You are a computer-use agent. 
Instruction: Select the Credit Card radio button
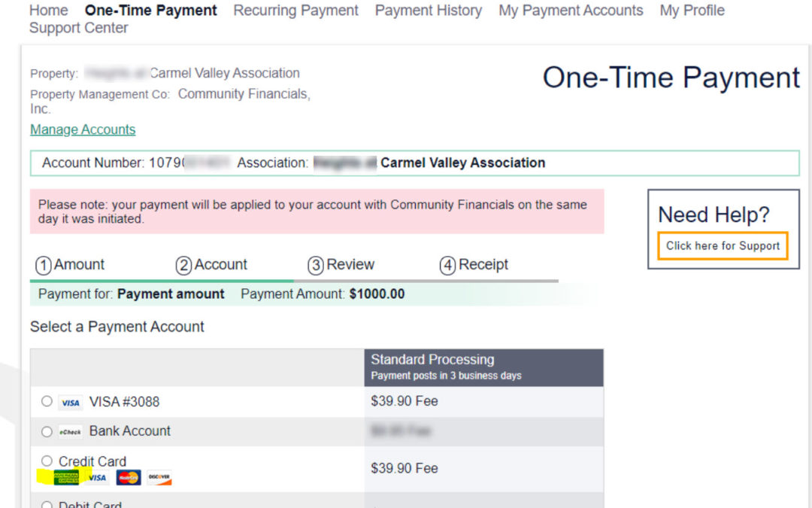[x=47, y=461]
